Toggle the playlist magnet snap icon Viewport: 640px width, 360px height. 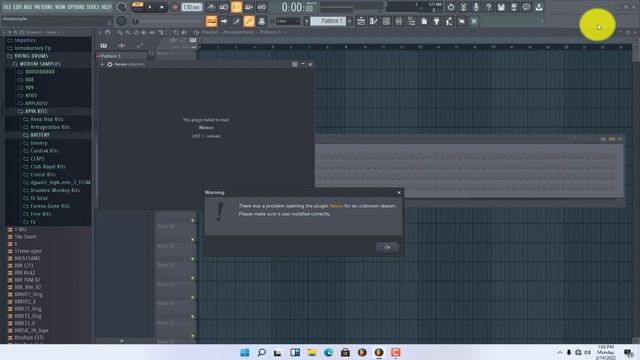(x=107, y=32)
